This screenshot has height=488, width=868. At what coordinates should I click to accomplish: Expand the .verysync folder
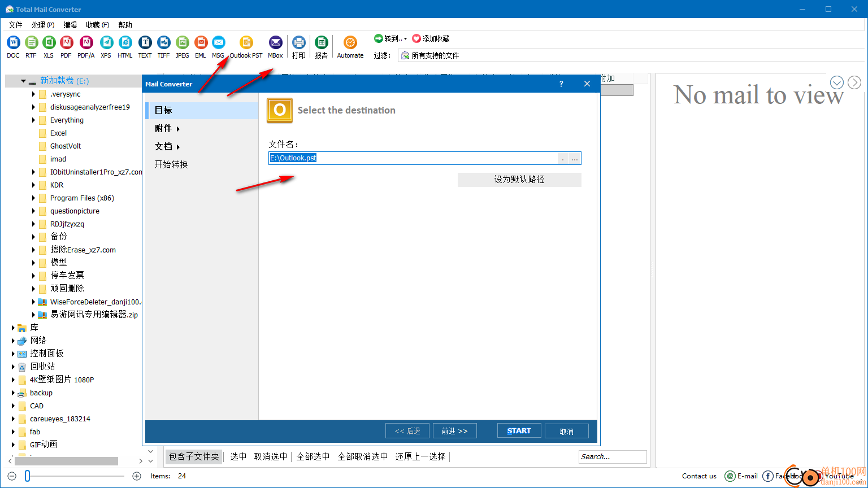(34, 94)
